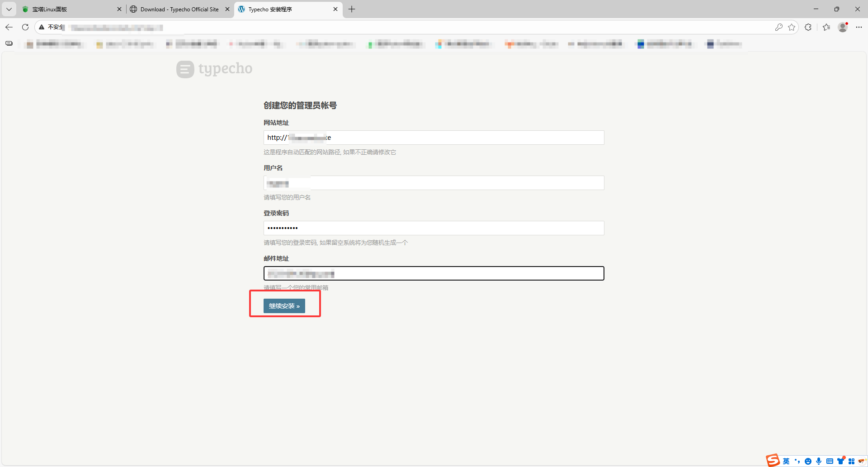This screenshot has width=868, height=467.
Task: Open a new tab with plus button
Action: [352, 9]
